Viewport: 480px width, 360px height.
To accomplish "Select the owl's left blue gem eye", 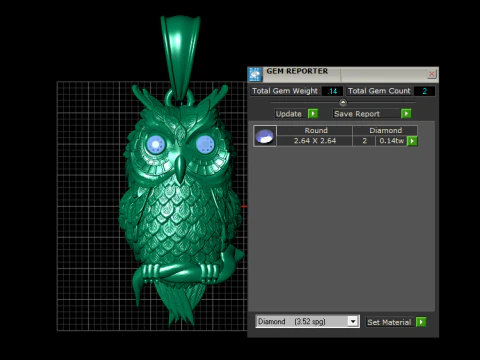I will 156,145.
